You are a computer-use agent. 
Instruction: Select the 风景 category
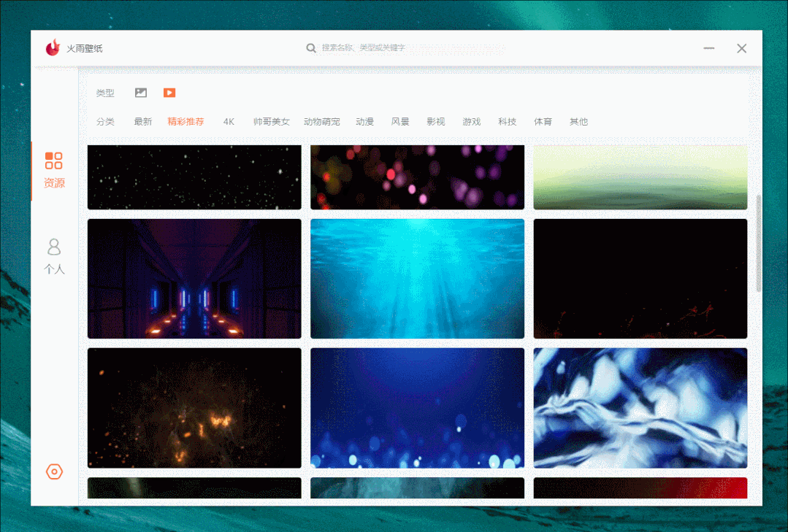[x=400, y=122]
